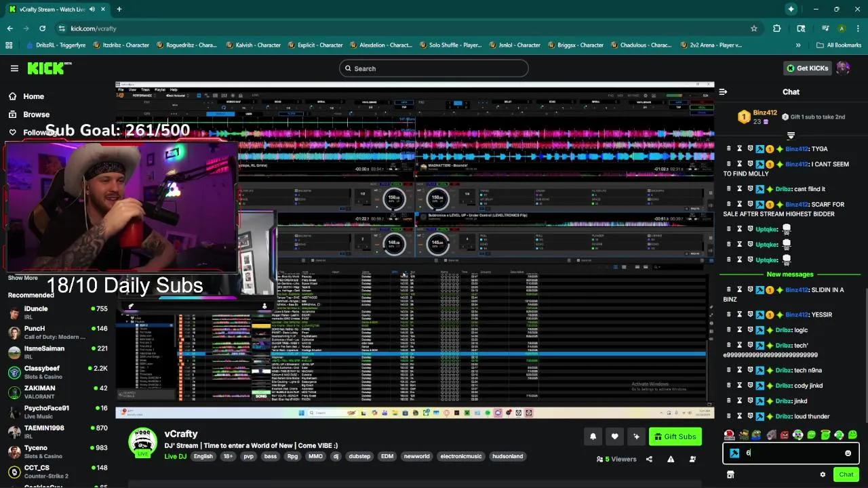The width and height of the screenshot is (868, 488).
Task: Open the shop icon below the chat input
Action: tap(730, 474)
